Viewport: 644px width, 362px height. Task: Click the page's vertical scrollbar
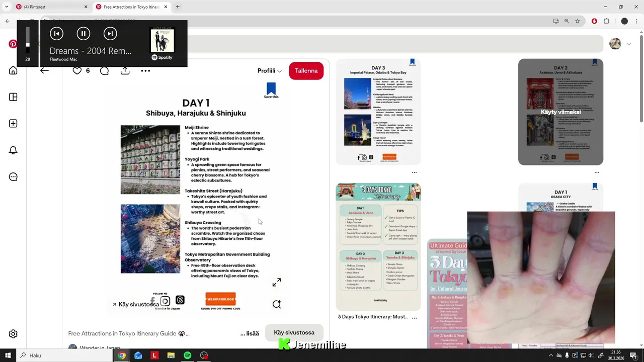pos(641,78)
